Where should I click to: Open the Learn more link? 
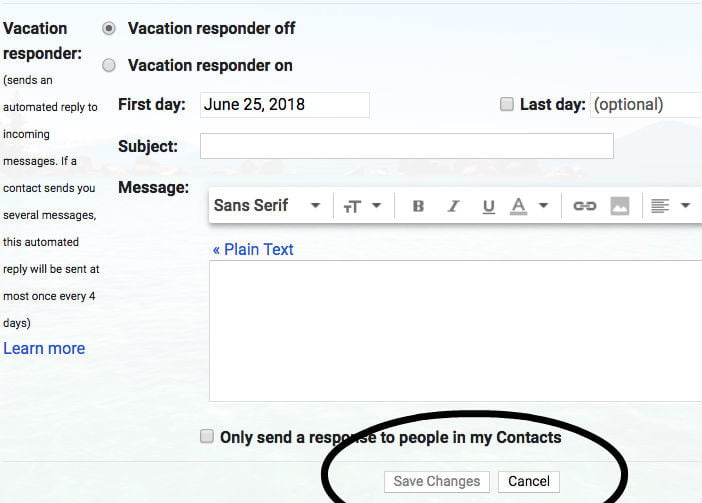coord(44,348)
